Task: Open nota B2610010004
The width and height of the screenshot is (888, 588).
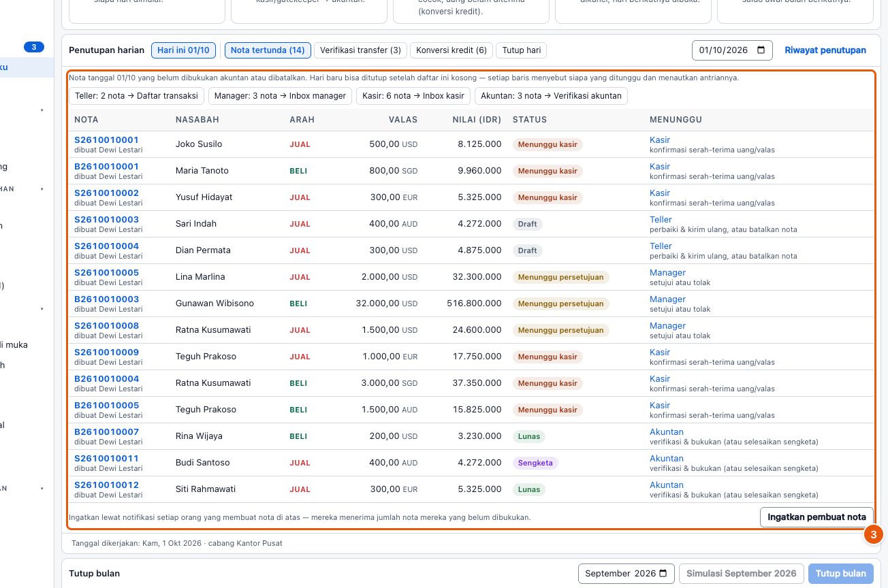Action: 106,379
